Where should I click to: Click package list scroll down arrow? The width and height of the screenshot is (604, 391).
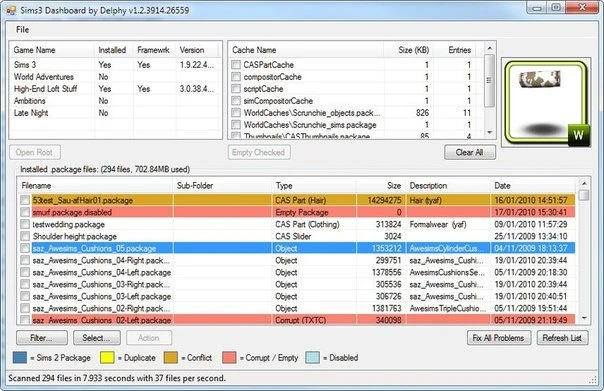pyautogui.click(x=584, y=318)
